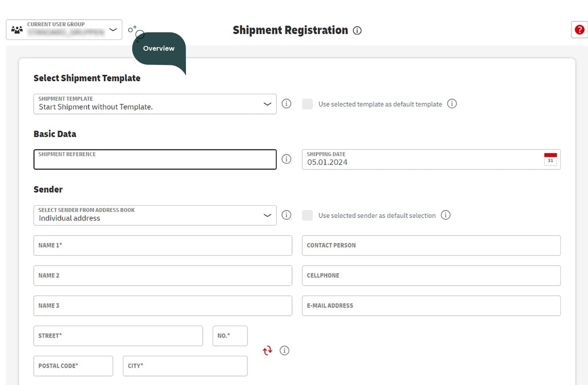This screenshot has width=588, height=385.
Task: Select the E-Mail Address input field
Action: tap(431, 306)
